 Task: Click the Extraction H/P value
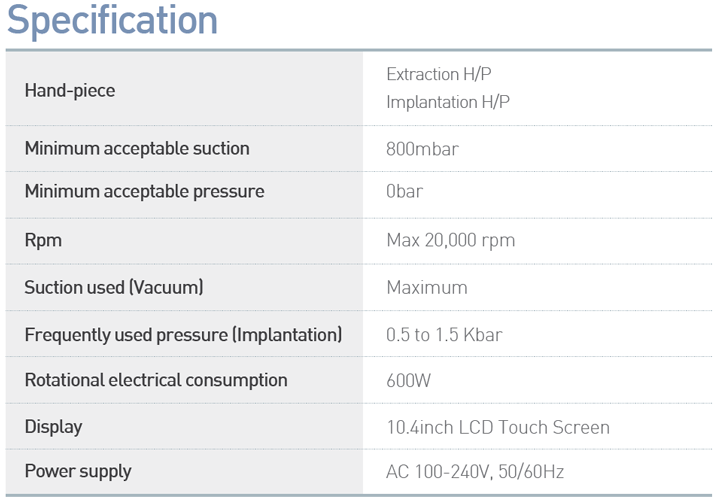(x=439, y=74)
